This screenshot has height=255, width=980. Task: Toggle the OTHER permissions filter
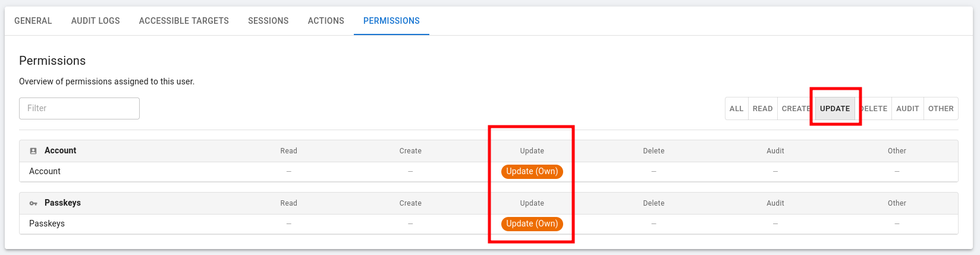tap(941, 109)
